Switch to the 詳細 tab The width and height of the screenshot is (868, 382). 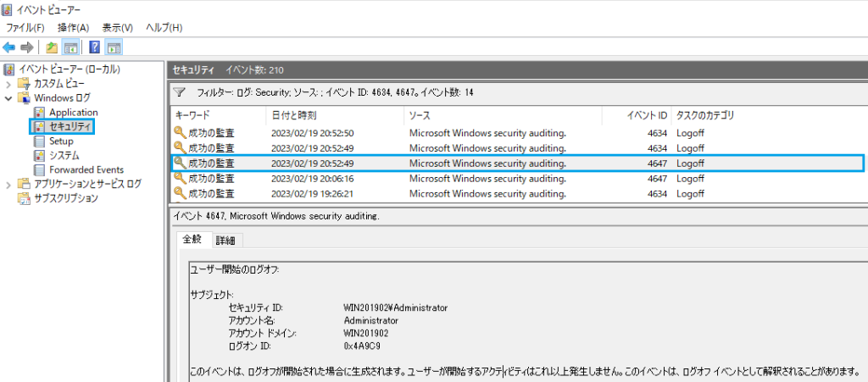click(225, 241)
